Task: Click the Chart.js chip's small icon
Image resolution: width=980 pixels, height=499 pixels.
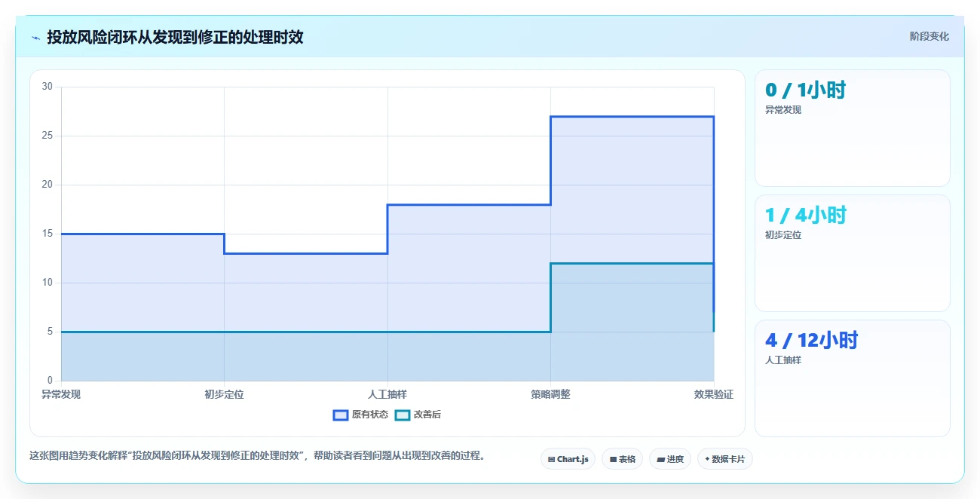Action: point(551,459)
